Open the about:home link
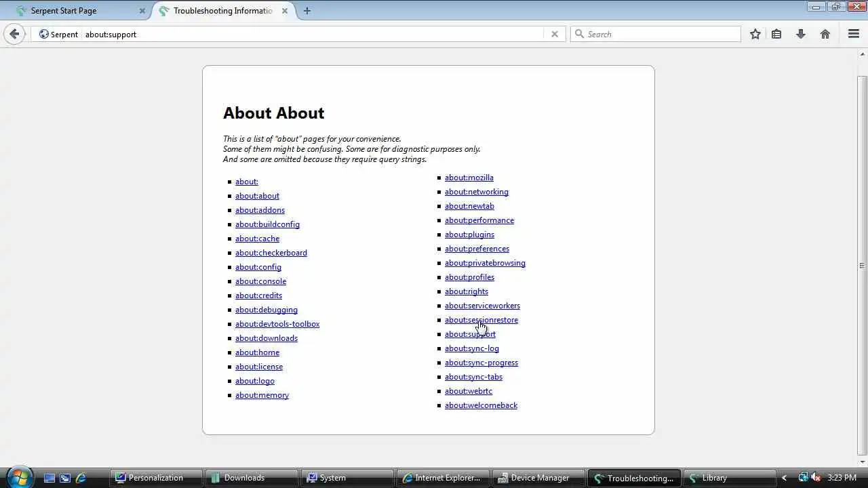This screenshot has width=868, height=488. tap(257, 352)
